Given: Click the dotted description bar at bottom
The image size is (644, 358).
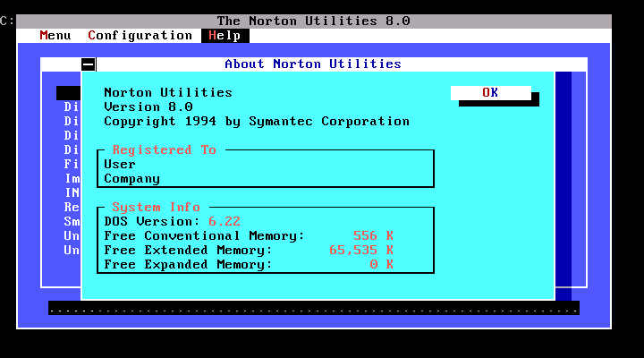Looking at the screenshot, I should coord(314,308).
